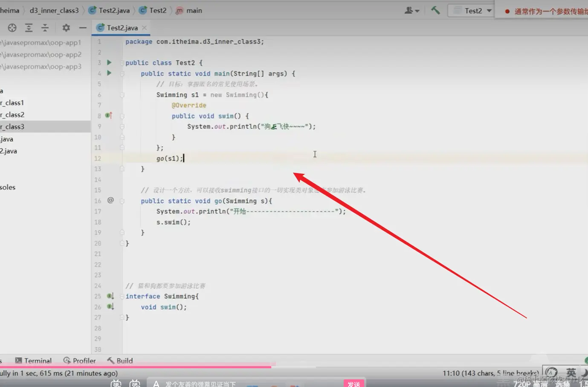Click the 720P quality selector
This screenshot has width=588, height=387.
[x=530, y=384]
